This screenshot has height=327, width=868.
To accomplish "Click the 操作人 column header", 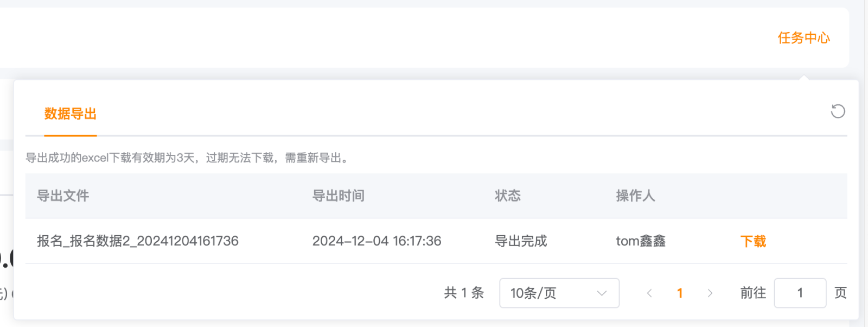I will tap(636, 196).
